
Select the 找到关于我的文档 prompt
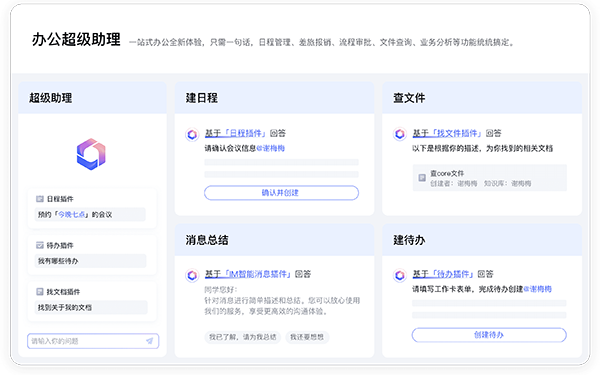(90, 307)
